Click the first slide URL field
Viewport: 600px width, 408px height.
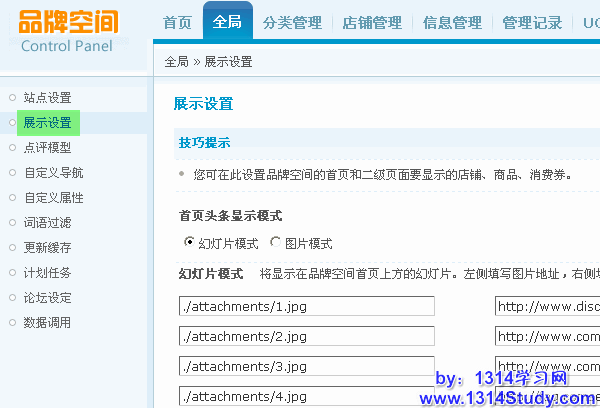(546, 306)
